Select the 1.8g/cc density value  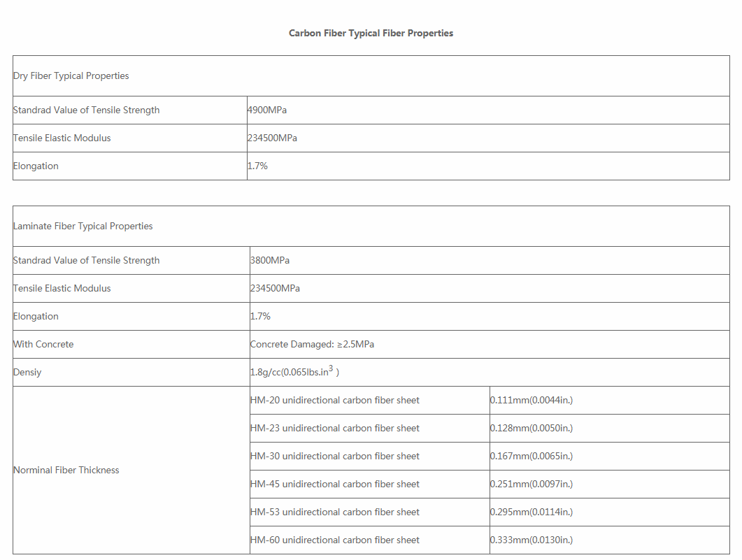(294, 372)
